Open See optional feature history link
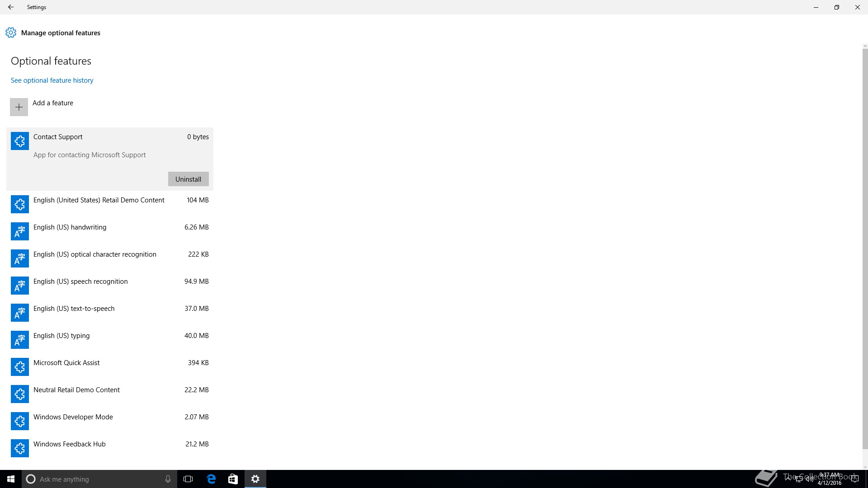The width and height of the screenshot is (868, 488). tap(52, 80)
